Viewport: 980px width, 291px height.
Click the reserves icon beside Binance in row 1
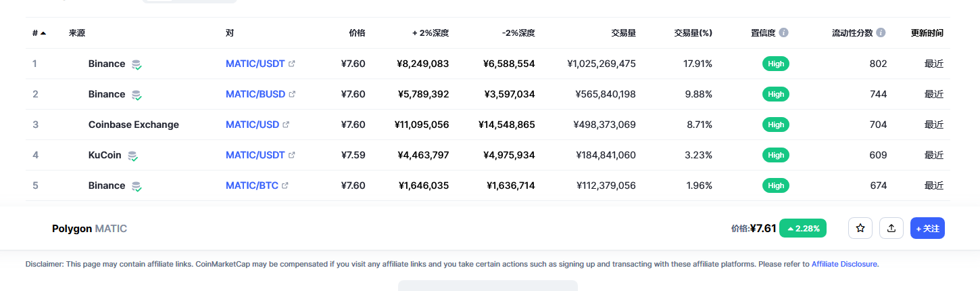pyautogui.click(x=137, y=64)
